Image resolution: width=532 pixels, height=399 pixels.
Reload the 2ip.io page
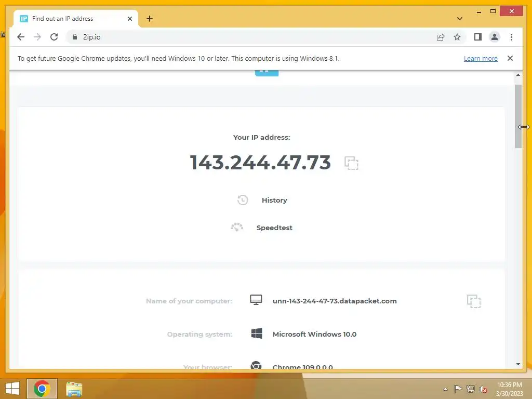tap(54, 37)
